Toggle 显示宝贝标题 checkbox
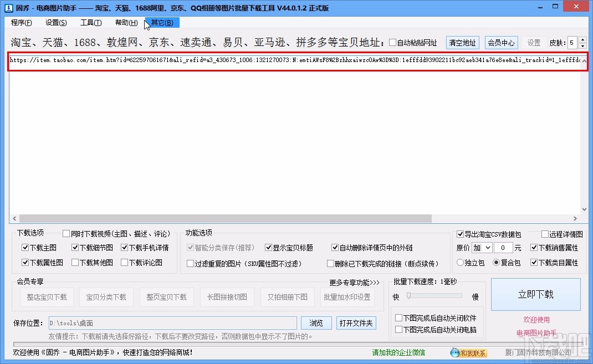 coord(269,248)
